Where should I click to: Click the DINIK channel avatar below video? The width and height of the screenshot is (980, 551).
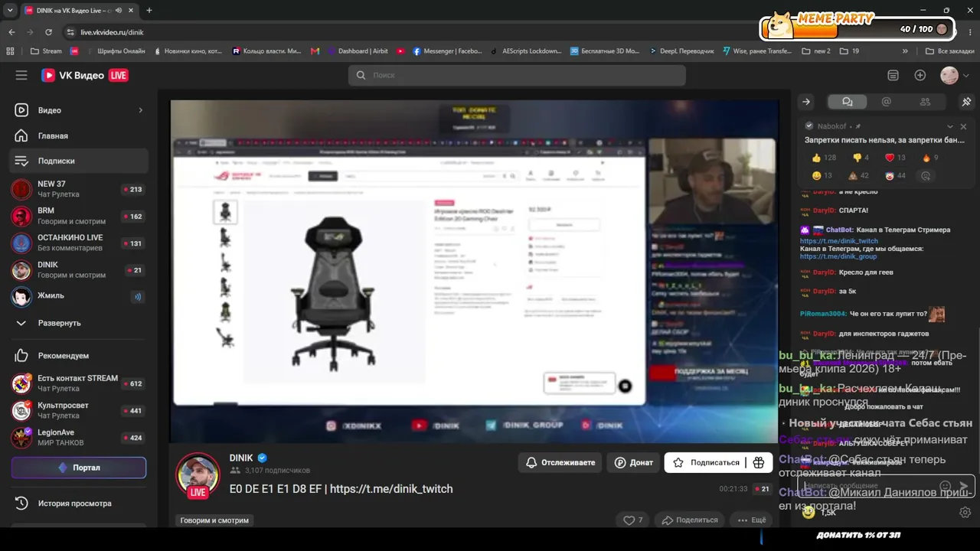pyautogui.click(x=198, y=475)
